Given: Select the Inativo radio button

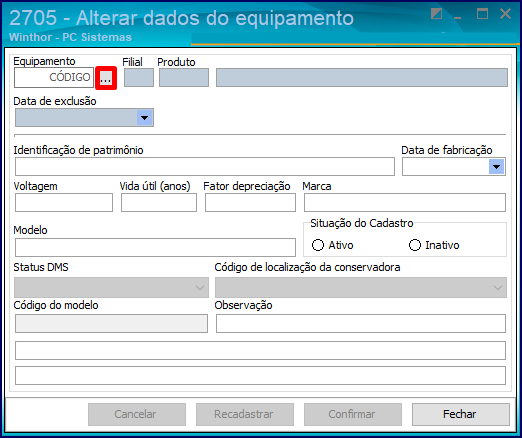Looking at the screenshot, I should [415, 245].
